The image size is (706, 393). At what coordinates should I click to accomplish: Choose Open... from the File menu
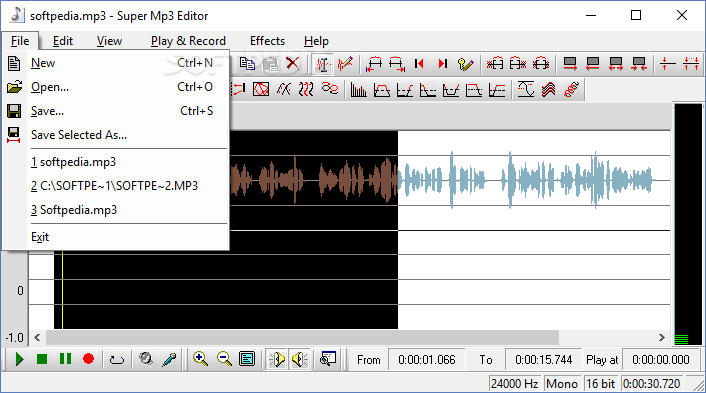click(x=116, y=87)
